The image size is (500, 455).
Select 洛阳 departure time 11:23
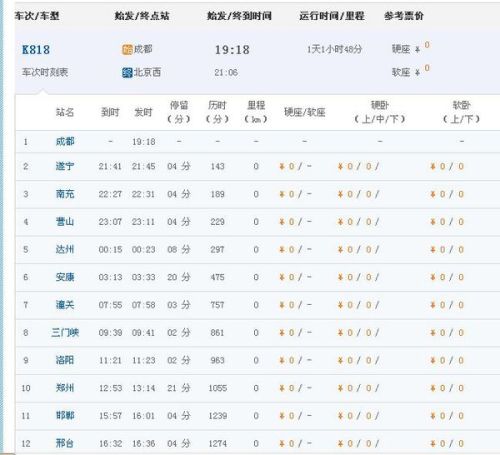pos(143,360)
